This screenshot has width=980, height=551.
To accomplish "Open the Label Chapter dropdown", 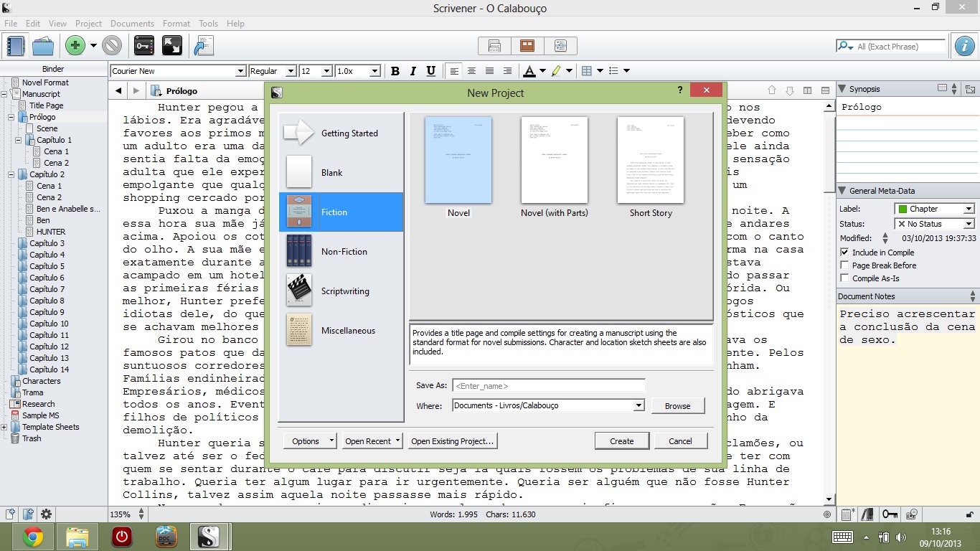I will click(x=969, y=209).
